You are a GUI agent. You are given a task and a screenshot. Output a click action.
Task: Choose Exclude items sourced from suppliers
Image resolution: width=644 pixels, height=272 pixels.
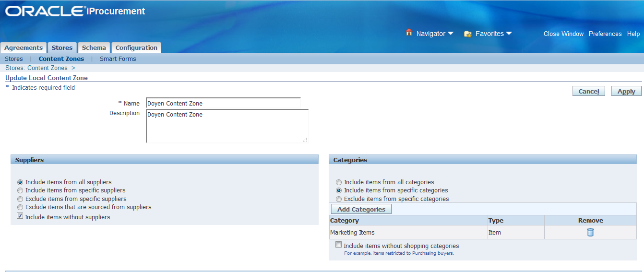(x=20, y=207)
